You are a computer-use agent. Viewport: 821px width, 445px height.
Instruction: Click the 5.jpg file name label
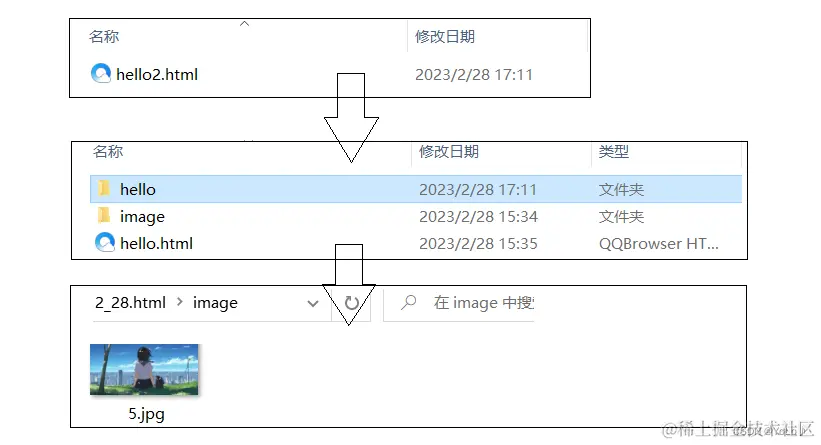(x=146, y=414)
